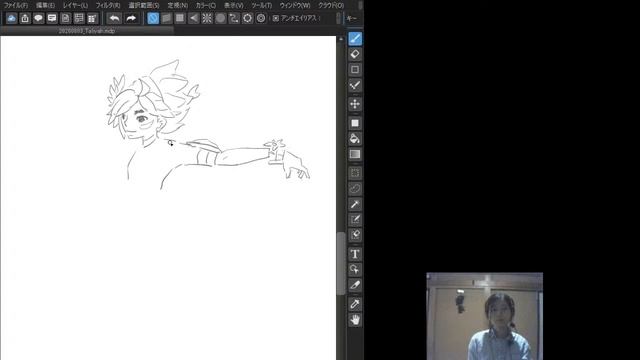Open the ツール(T) menu
The height and width of the screenshot is (360, 640).
click(262, 5)
